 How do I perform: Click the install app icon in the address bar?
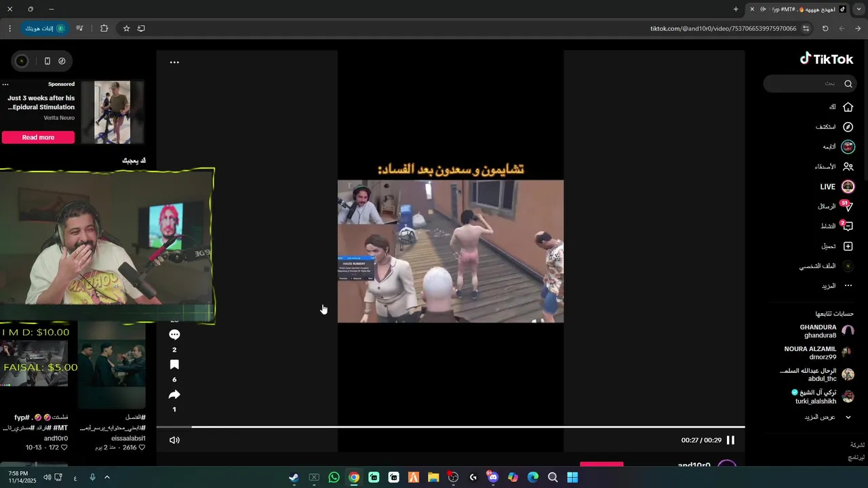coord(141,28)
